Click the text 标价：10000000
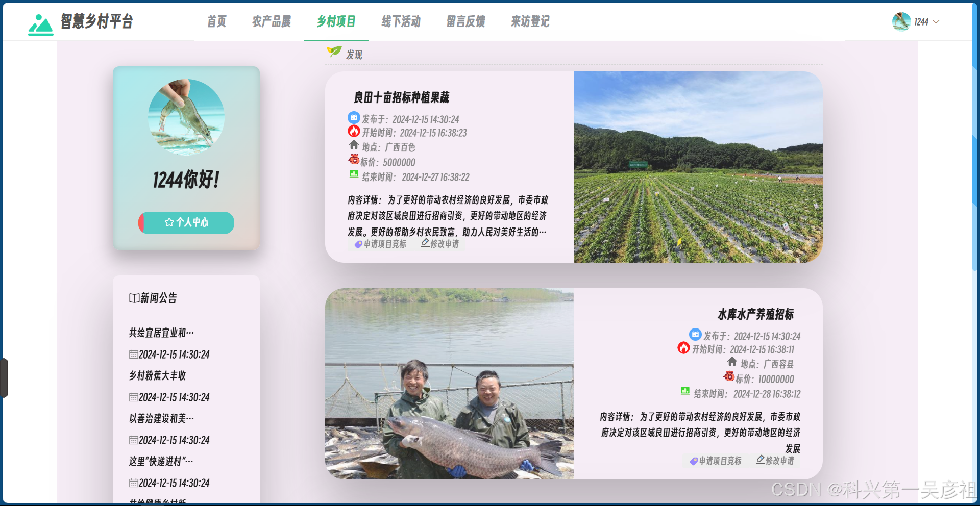 point(765,379)
